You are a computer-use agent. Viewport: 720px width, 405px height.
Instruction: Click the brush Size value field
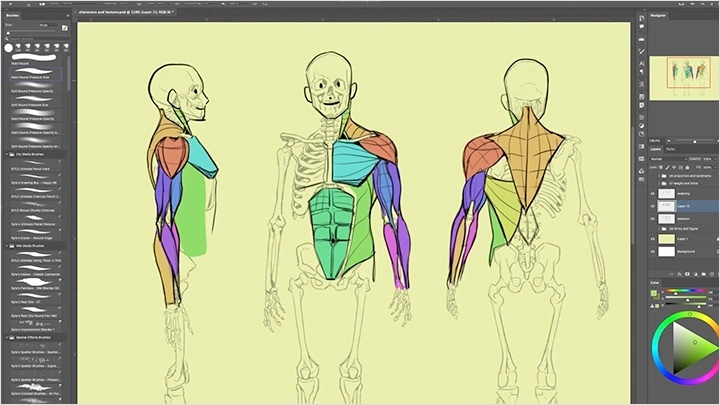tap(48, 25)
